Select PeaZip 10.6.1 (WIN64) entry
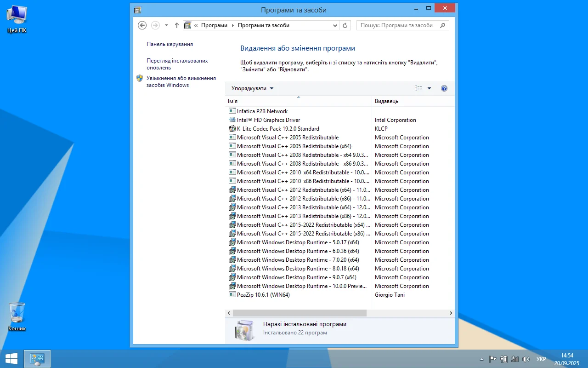588x368 pixels. 263,295
